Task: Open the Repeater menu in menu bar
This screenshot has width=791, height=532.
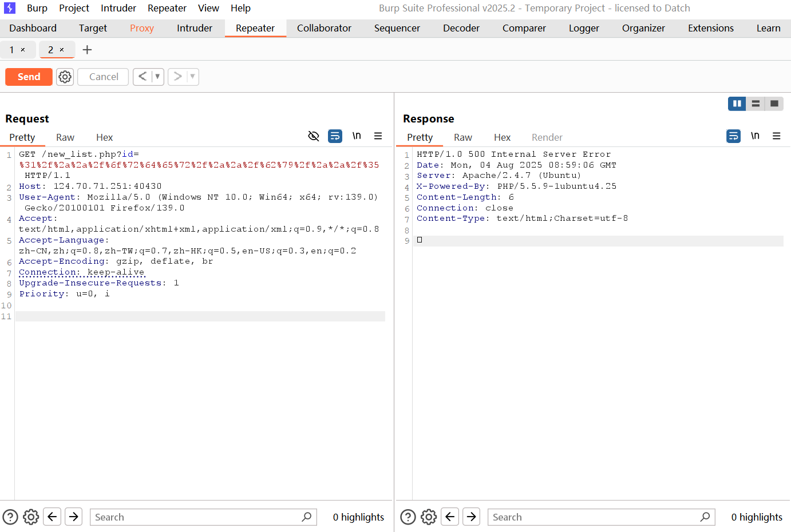Action: 167,8
